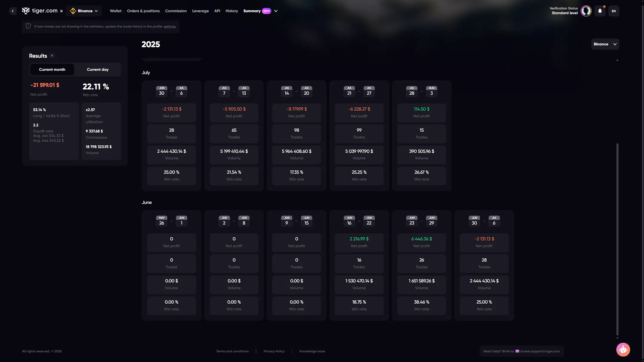The height and width of the screenshot is (362, 644).
Task: Open the Binance filter dropdown on right
Action: coord(605,44)
